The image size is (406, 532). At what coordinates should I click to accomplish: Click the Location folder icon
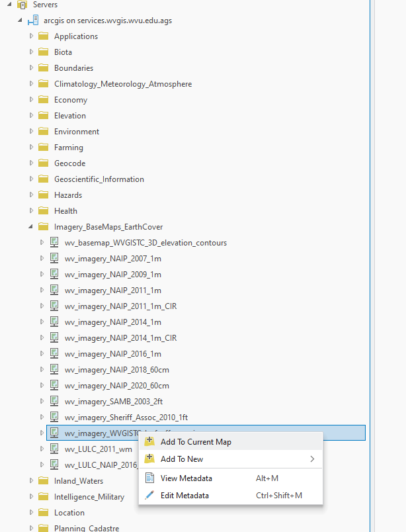[x=44, y=512]
